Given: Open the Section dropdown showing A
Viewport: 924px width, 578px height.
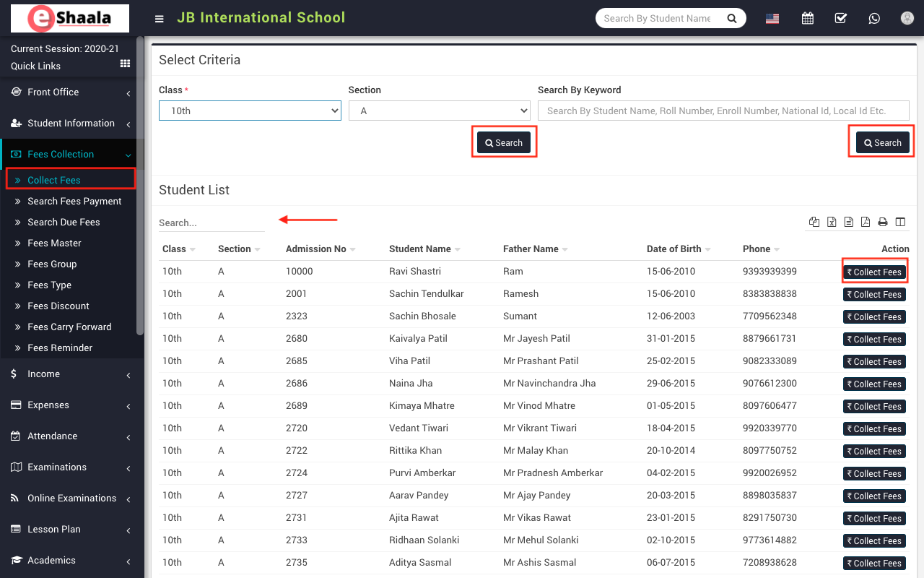Looking at the screenshot, I should (439, 111).
